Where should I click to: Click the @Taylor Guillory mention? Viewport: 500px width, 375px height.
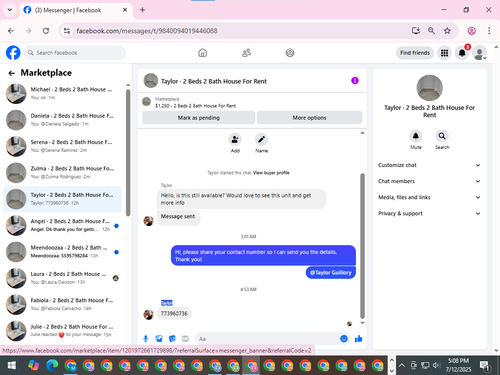(331, 272)
